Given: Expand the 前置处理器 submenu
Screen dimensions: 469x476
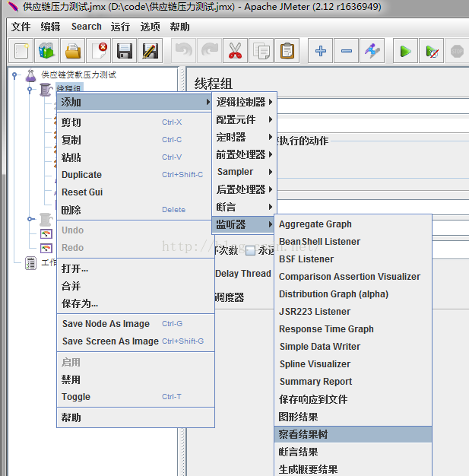Looking at the screenshot, I should [x=244, y=154].
